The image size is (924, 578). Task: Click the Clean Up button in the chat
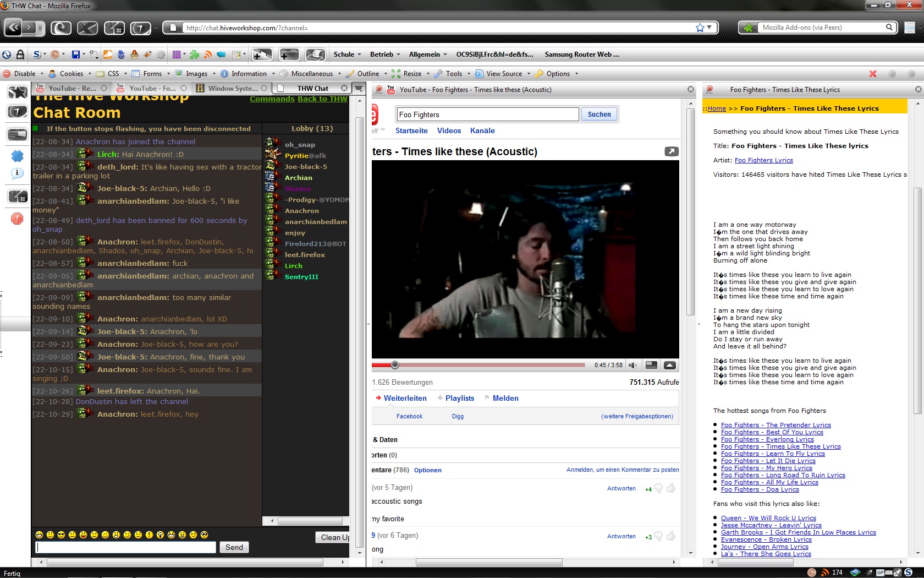[x=333, y=537]
